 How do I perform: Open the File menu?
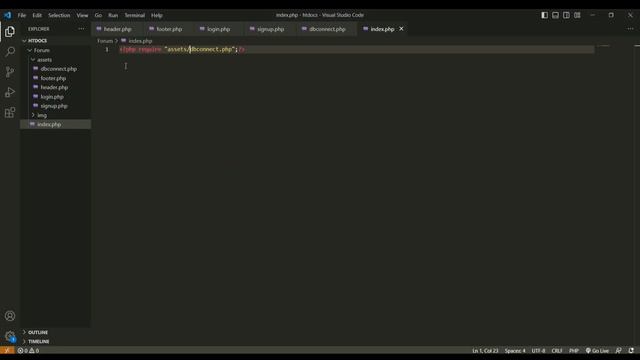[x=22, y=15]
